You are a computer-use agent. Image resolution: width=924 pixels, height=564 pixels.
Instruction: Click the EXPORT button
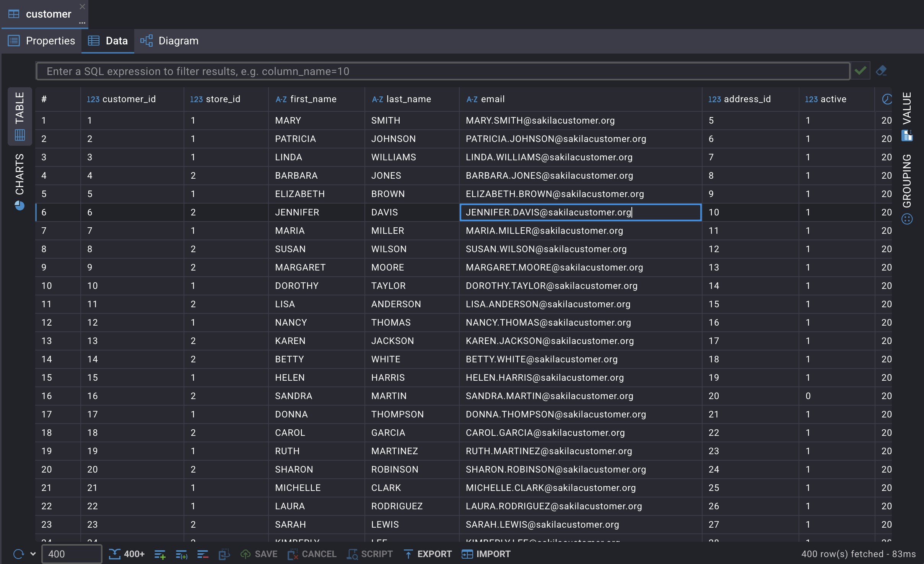point(428,554)
